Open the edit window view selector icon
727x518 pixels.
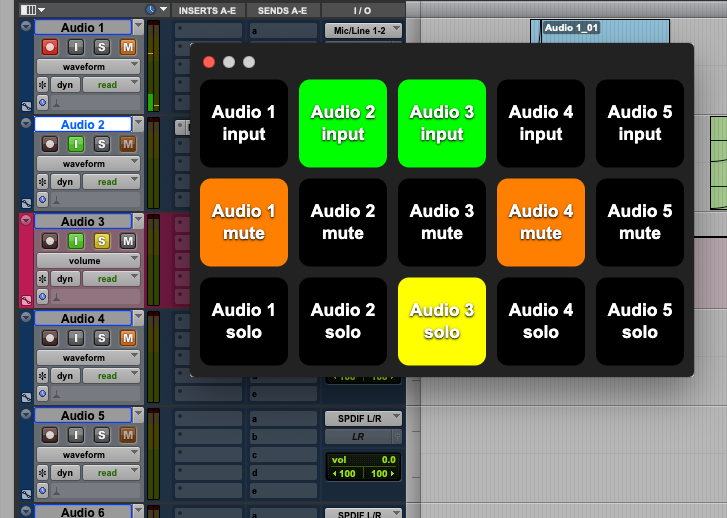click(x=32, y=9)
